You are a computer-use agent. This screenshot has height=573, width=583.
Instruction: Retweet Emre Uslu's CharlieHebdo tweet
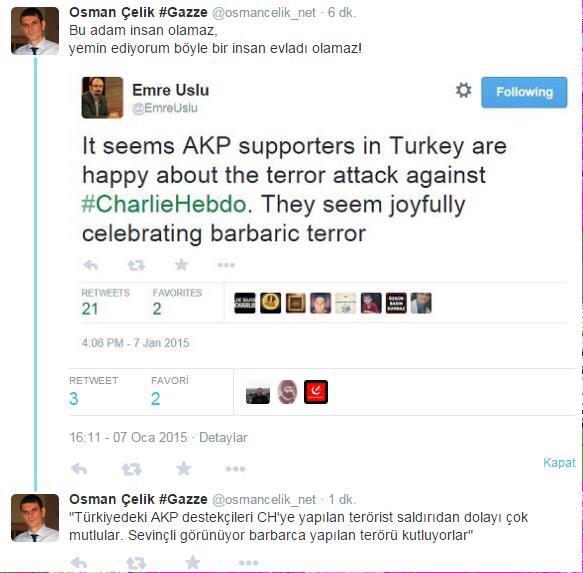click(x=136, y=265)
